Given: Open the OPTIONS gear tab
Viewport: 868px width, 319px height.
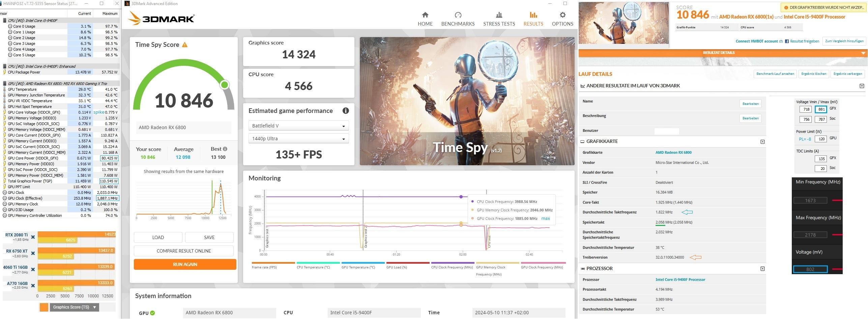Looking at the screenshot, I should click(562, 19).
